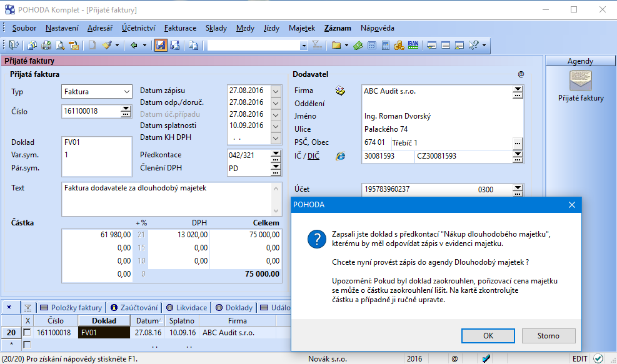Click the address book icon beside Firma
The image size is (617, 364).
[x=340, y=91]
